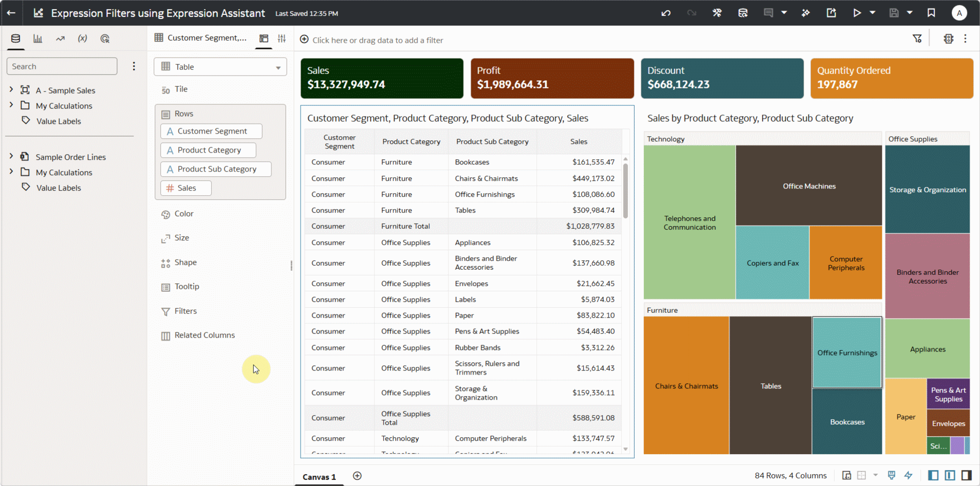The height and width of the screenshot is (486, 980).
Task: Click the Office Machines treemap tile
Action: pyautogui.click(x=809, y=185)
